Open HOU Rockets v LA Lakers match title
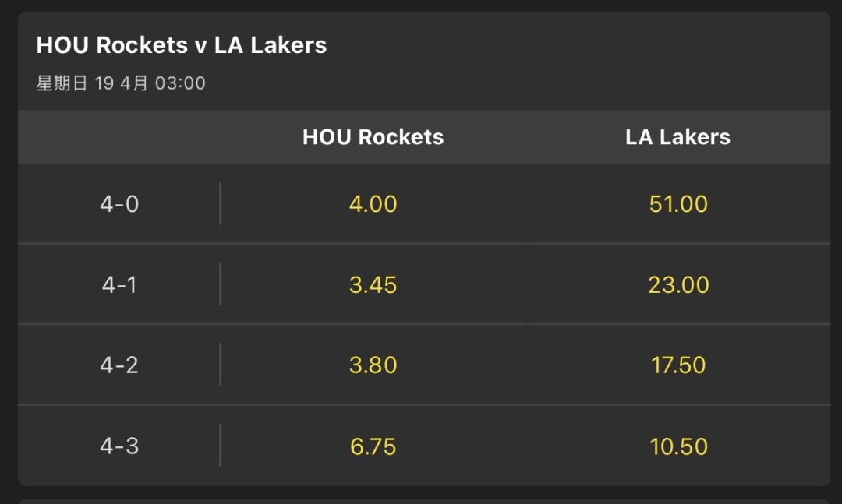 pos(181,45)
